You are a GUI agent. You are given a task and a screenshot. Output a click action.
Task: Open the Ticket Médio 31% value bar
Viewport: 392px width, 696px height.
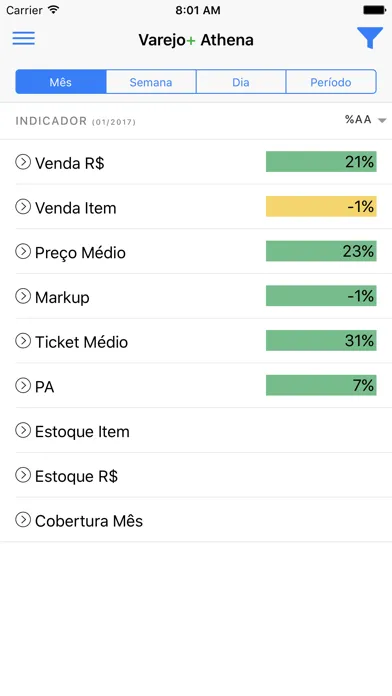[x=321, y=340]
